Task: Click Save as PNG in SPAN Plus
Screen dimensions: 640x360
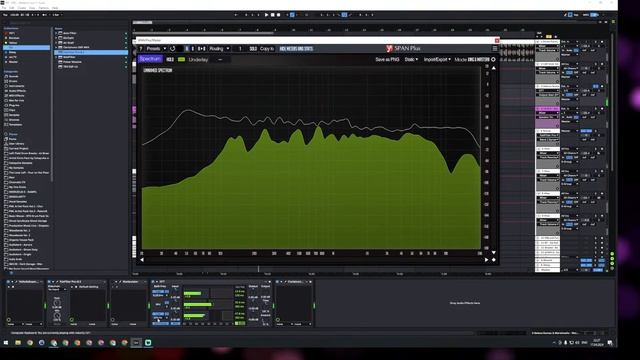Action: click(387, 60)
